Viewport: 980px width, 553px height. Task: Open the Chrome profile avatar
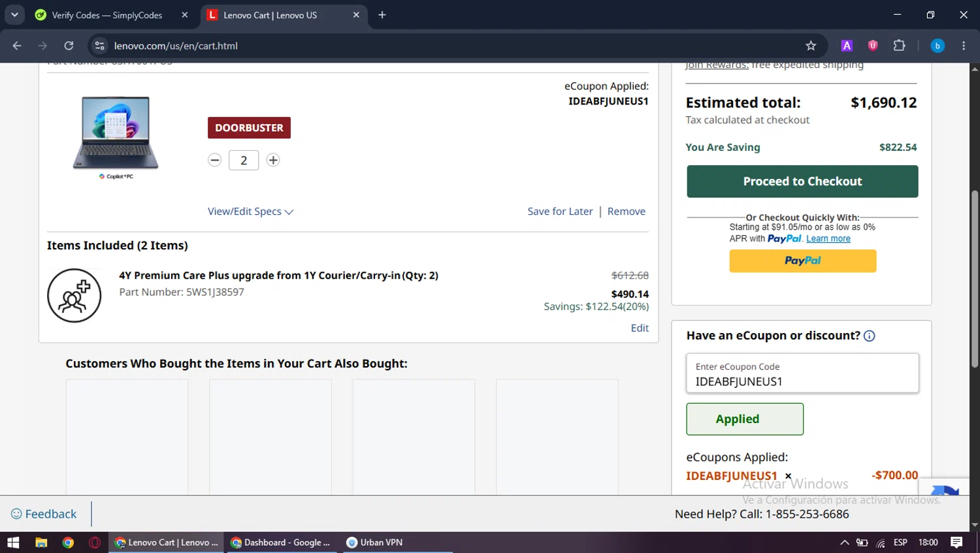coord(938,46)
